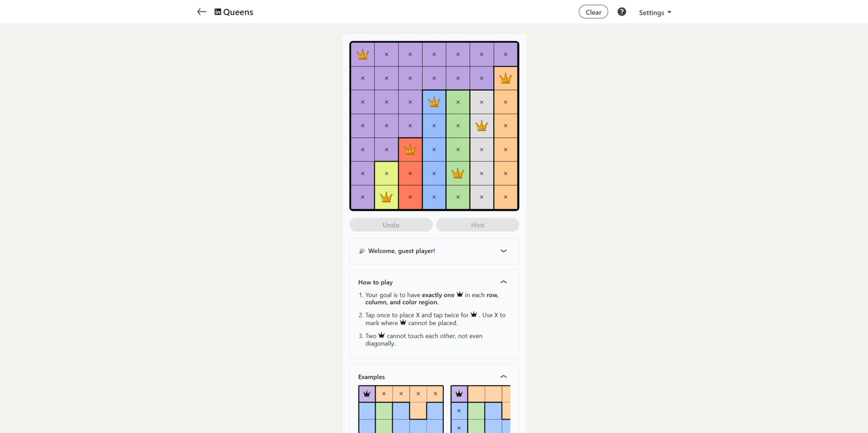Click the Hint button below the board

(x=477, y=224)
